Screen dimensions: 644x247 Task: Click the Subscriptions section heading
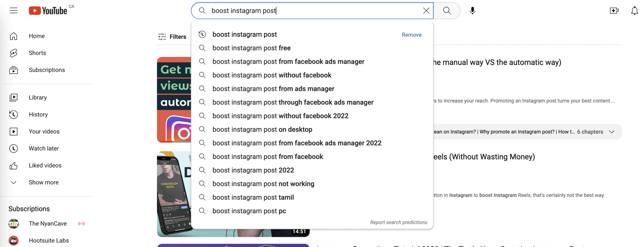click(x=29, y=209)
